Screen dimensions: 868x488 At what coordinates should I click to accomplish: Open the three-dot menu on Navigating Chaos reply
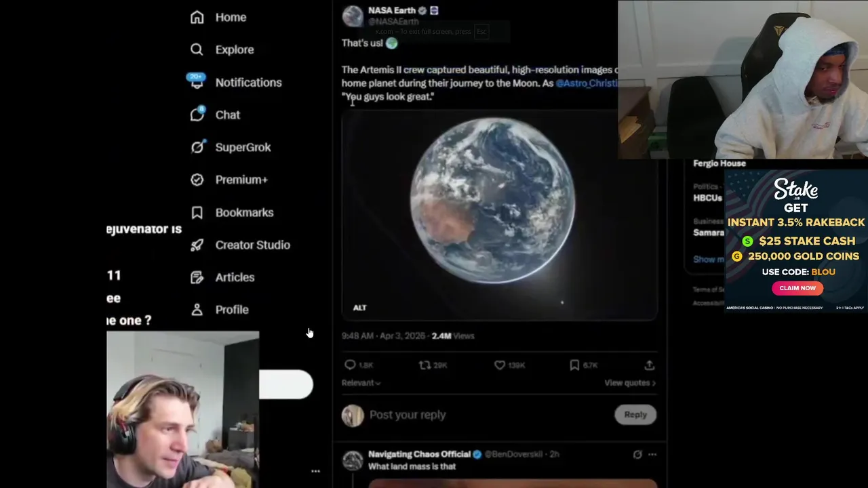click(x=652, y=454)
